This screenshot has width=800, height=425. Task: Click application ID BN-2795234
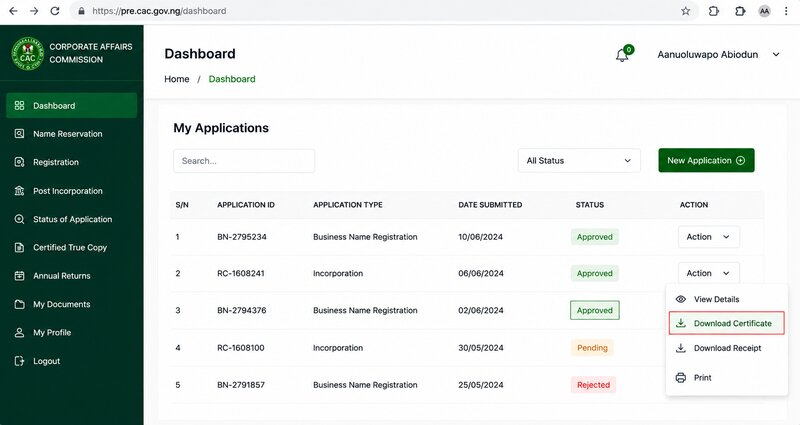tap(242, 237)
